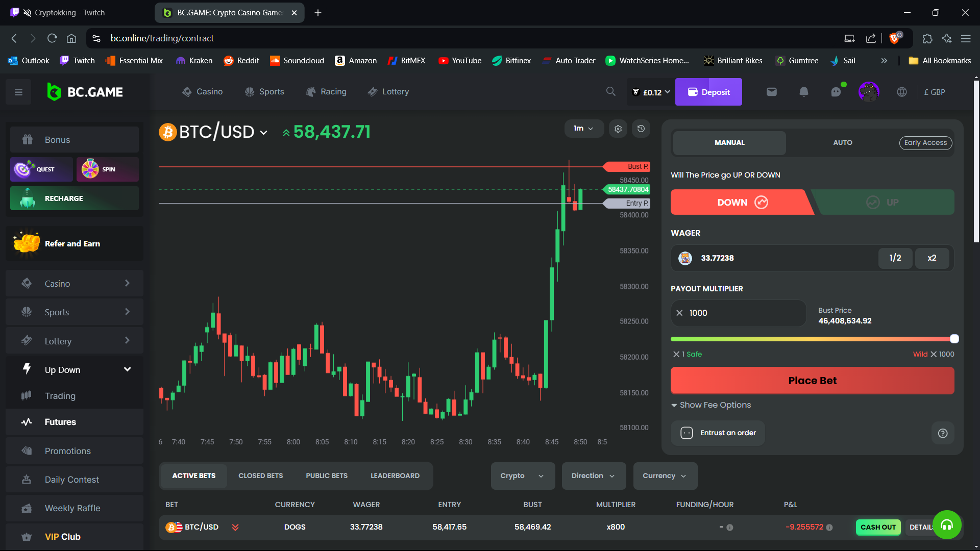Open Racing in top navigation
980x551 pixels.
(x=326, y=92)
